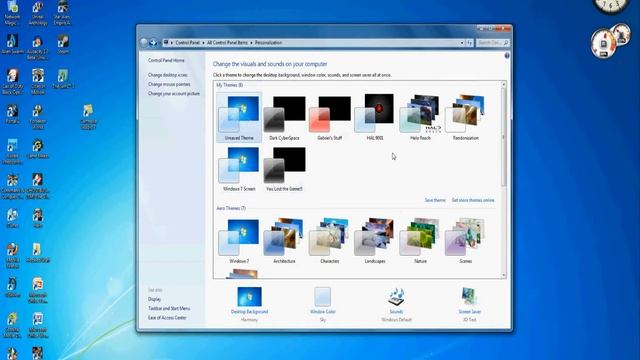Click All Control Panel Items breadcrumb
Screen dimensions: 640x360
(227, 42)
